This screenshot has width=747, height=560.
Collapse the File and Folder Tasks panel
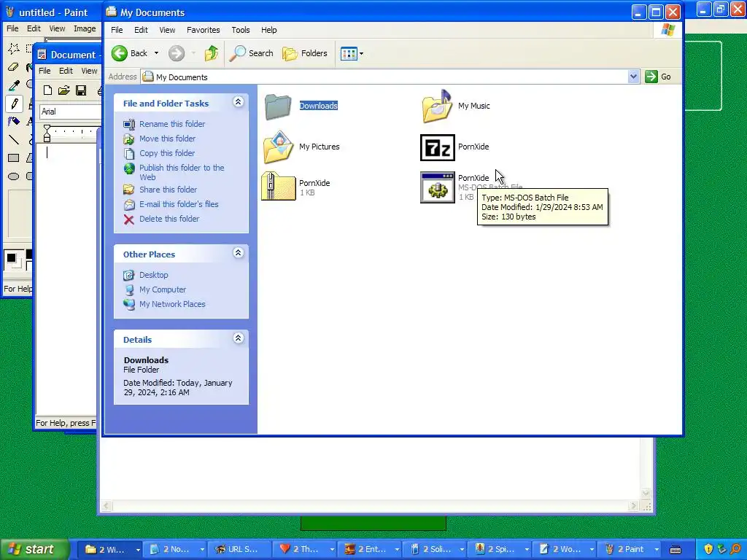(x=239, y=102)
